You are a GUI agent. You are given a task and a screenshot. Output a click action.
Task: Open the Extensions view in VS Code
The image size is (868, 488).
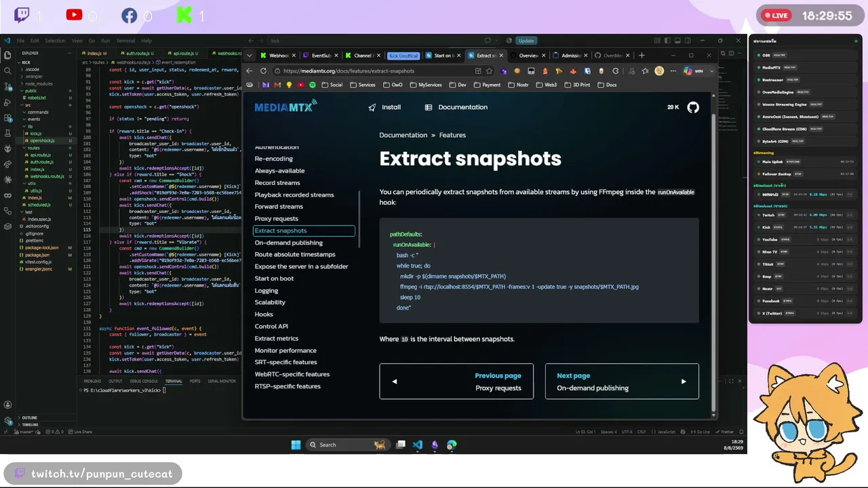coord(7,117)
